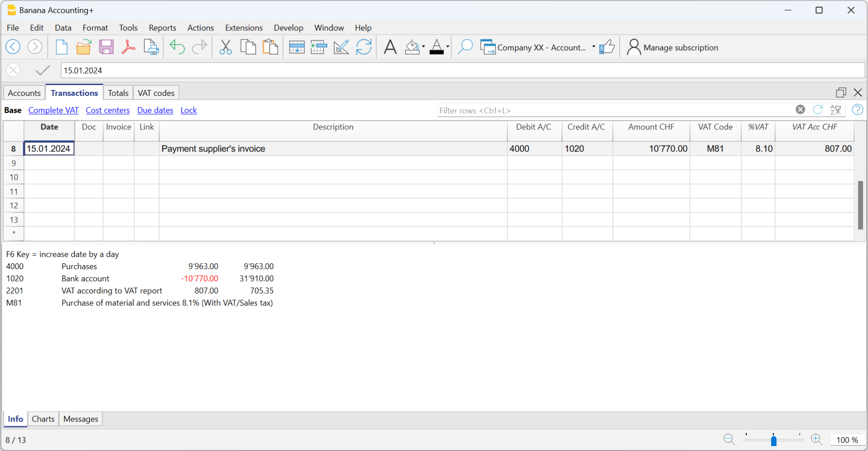Click the zoom in magnifier icon

point(816,440)
